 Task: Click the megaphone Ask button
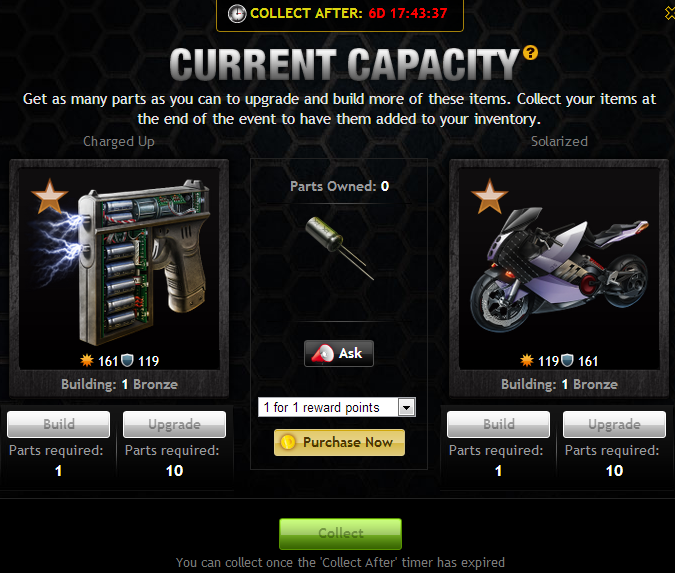tap(339, 354)
